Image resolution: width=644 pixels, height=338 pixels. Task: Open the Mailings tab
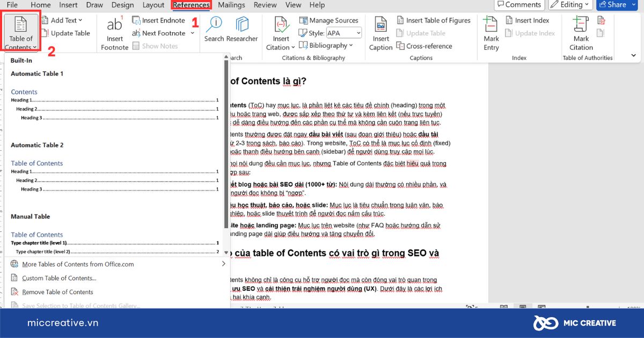[232, 5]
